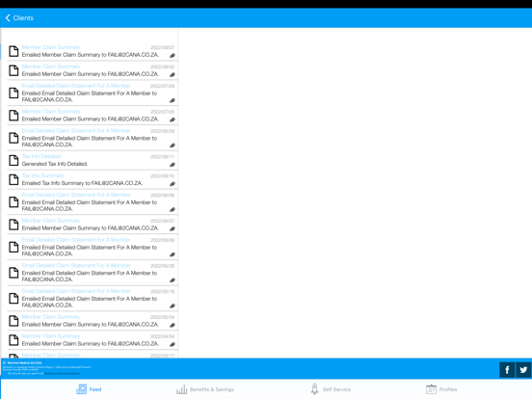The width and height of the screenshot is (532, 399).
Task: Open attachment paperclip for 2022/08/02 entry
Action: (x=173, y=74)
